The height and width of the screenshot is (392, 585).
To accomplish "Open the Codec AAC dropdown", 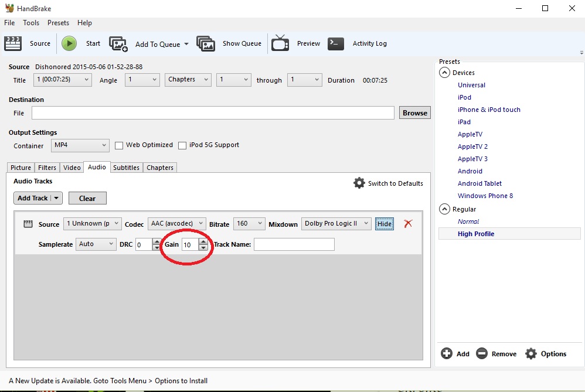I will point(177,223).
